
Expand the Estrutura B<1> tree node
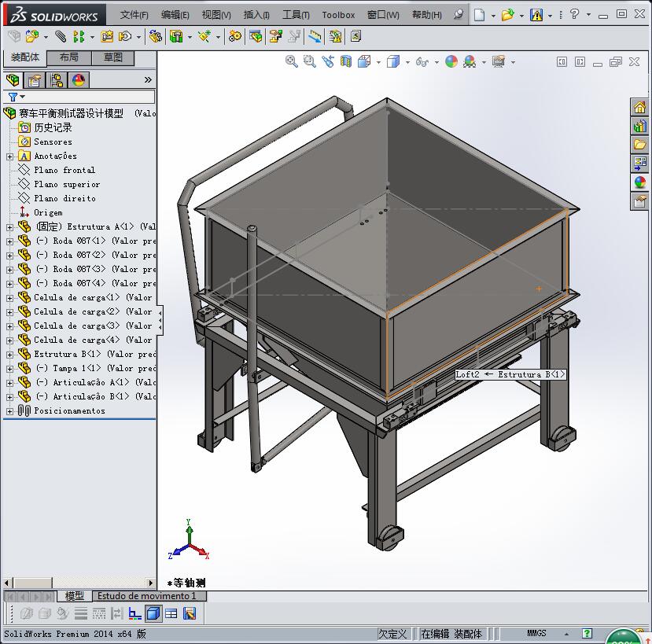coord(9,355)
